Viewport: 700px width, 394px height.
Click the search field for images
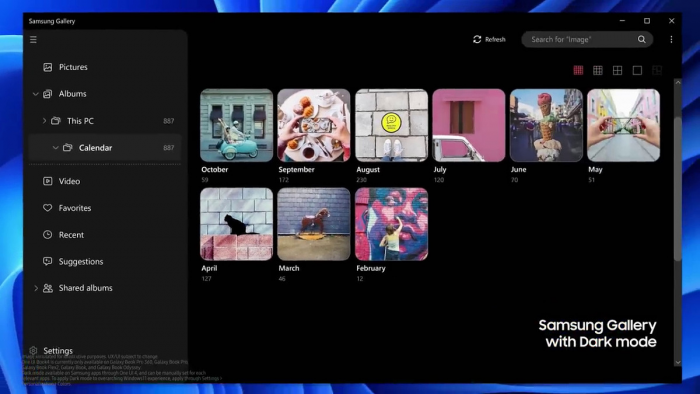point(587,39)
